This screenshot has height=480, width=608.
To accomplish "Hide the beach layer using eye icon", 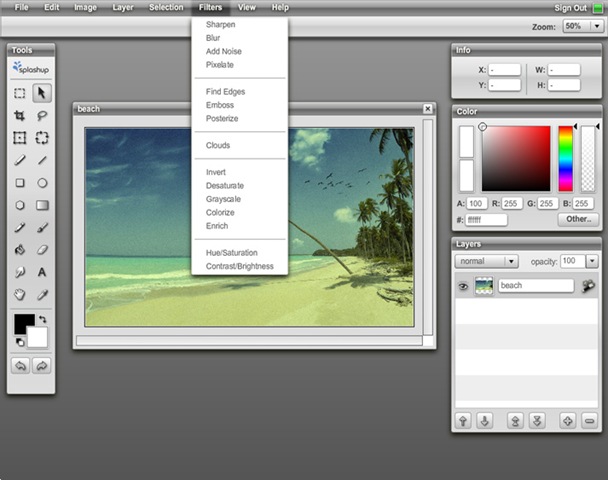I will [x=463, y=286].
